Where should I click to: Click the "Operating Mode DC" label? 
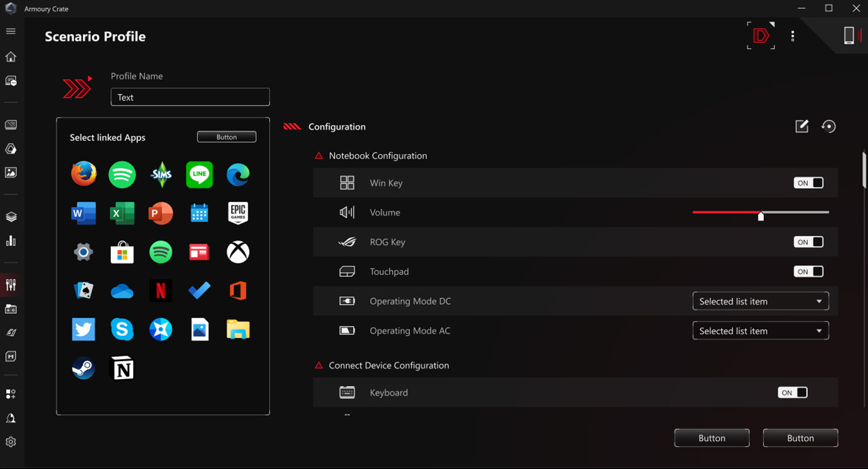pos(410,301)
